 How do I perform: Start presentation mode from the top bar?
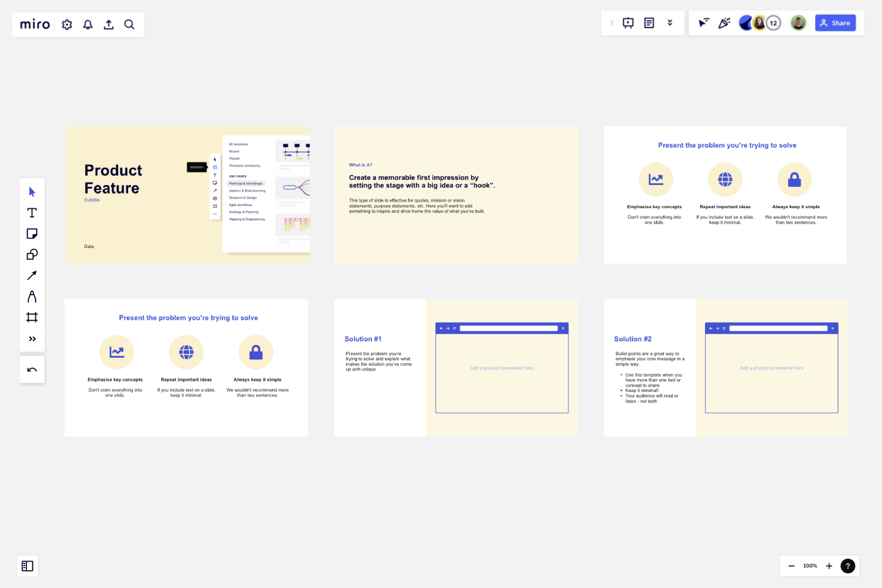628,22
